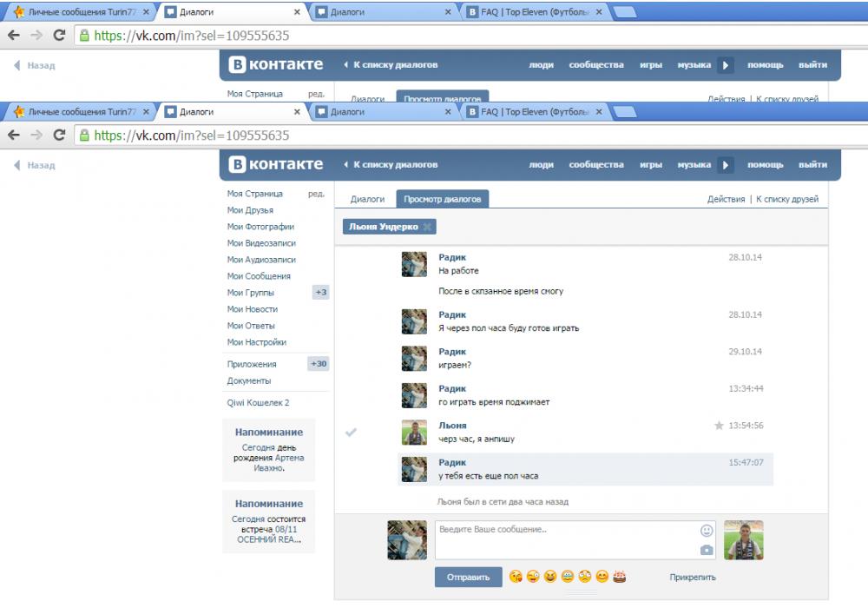The image size is (868, 608).
Task: Click the +3 badge beside Мои Группы
Action: [320, 292]
